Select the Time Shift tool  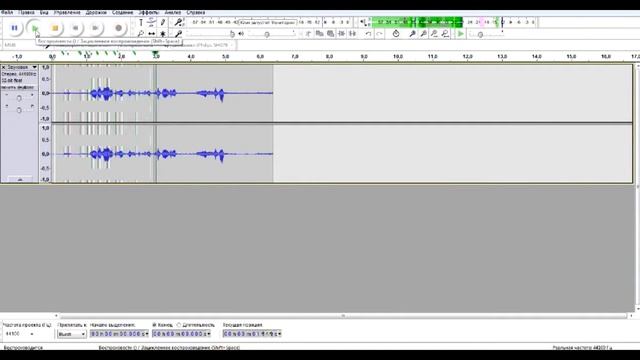(151, 33)
